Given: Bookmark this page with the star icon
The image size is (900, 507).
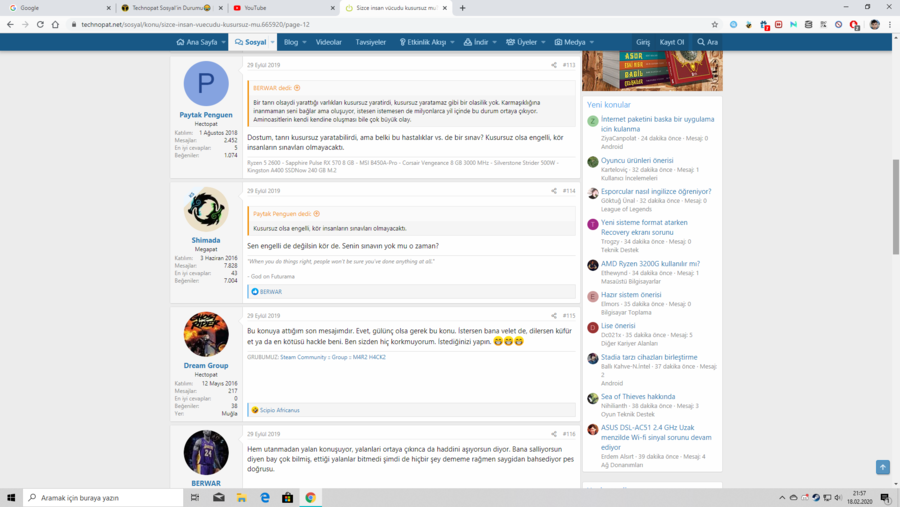Looking at the screenshot, I should tap(715, 25).
